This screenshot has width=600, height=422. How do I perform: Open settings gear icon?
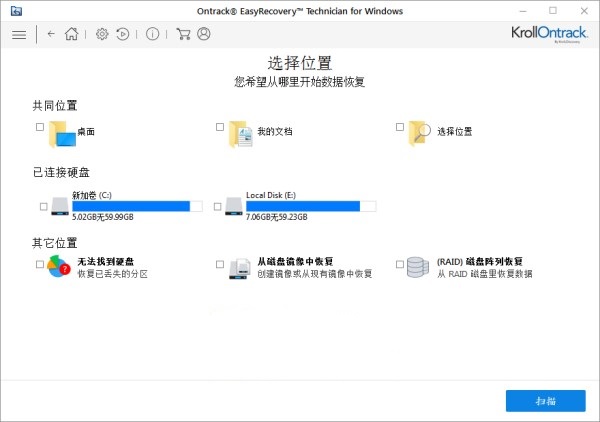tap(102, 34)
